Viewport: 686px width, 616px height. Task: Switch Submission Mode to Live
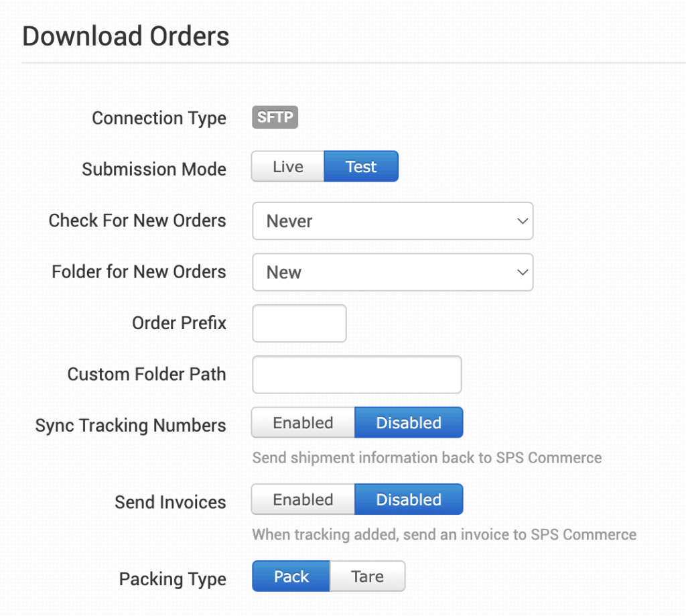[x=287, y=167]
